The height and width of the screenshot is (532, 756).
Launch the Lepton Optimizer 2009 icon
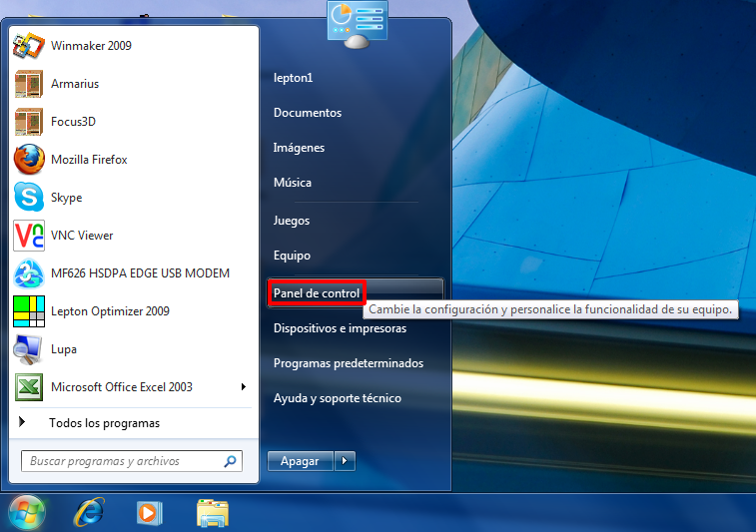tap(29, 311)
